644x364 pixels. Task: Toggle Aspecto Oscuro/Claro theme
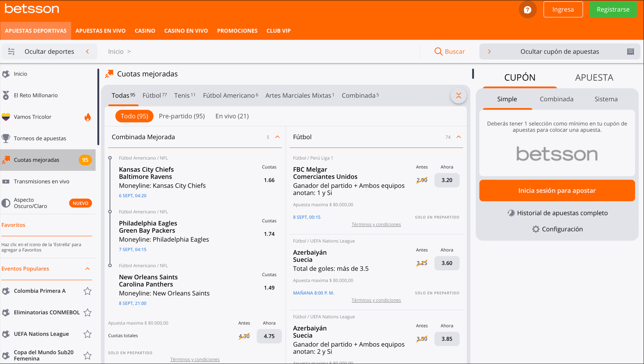(x=6, y=203)
